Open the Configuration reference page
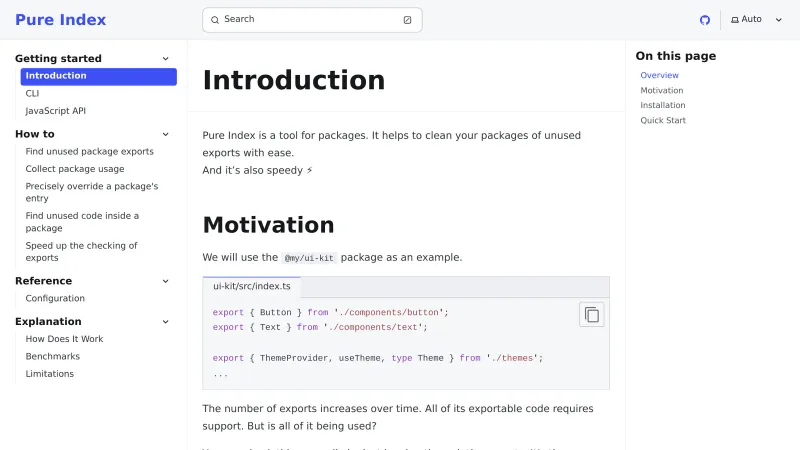The image size is (800, 450). tap(55, 298)
